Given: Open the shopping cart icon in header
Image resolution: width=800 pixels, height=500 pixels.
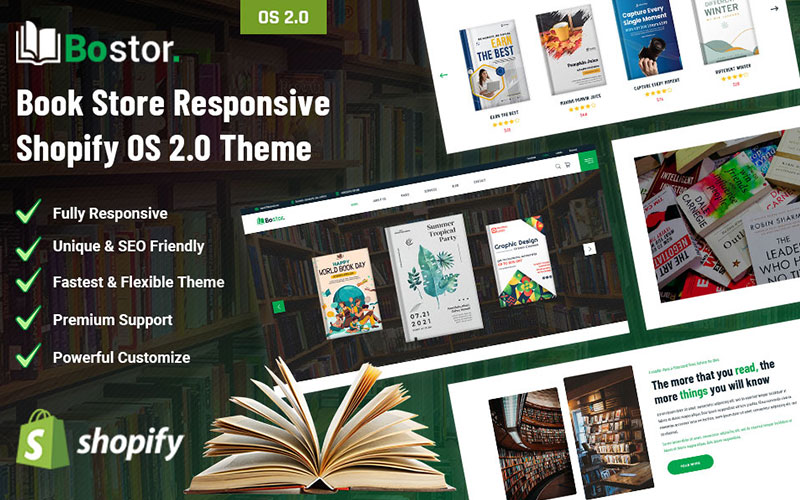Looking at the screenshot, I should (567, 164).
